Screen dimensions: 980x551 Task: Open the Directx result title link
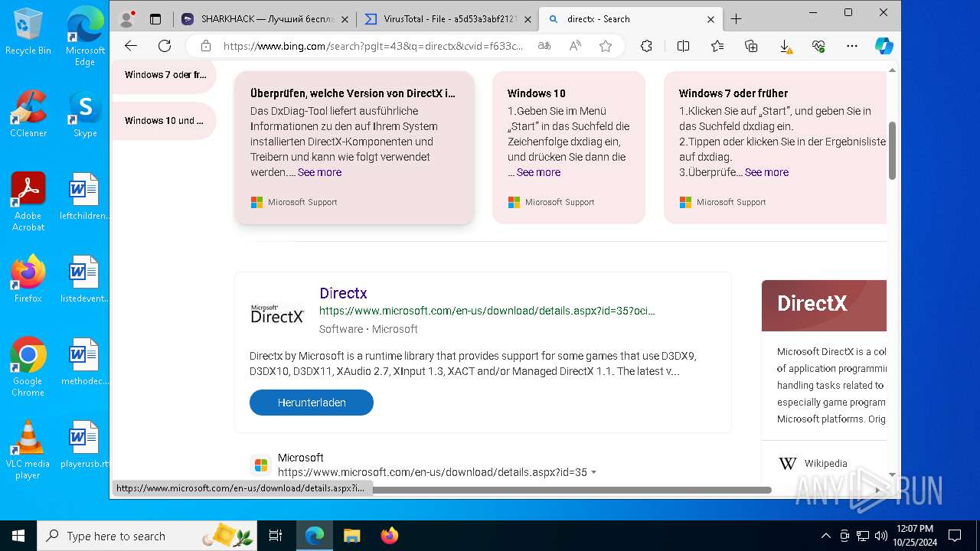[x=343, y=293]
